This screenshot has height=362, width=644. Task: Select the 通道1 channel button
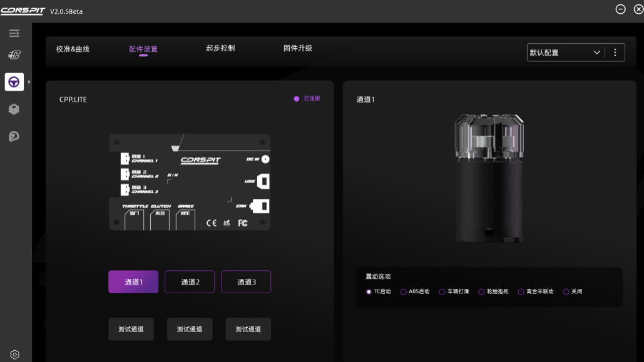(x=133, y=282)
